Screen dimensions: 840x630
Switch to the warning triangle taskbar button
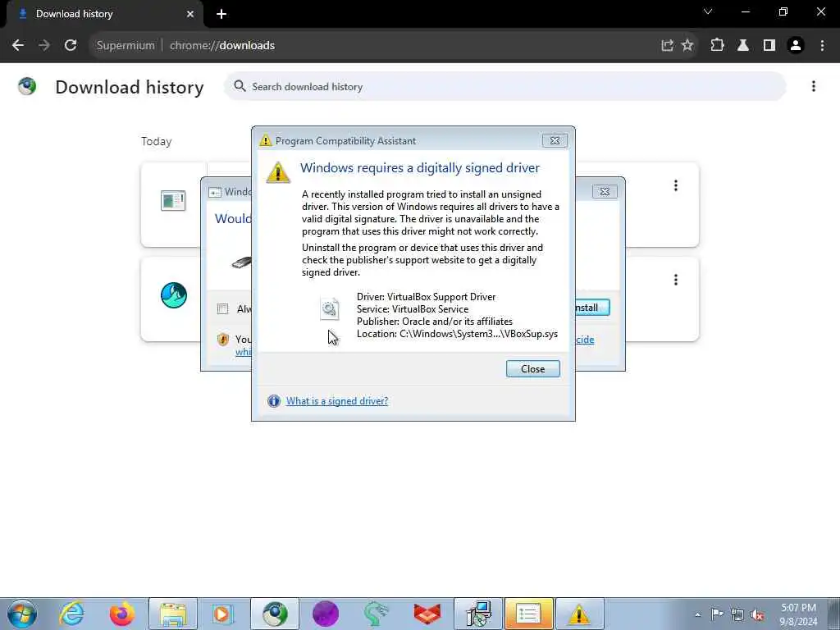579,614
